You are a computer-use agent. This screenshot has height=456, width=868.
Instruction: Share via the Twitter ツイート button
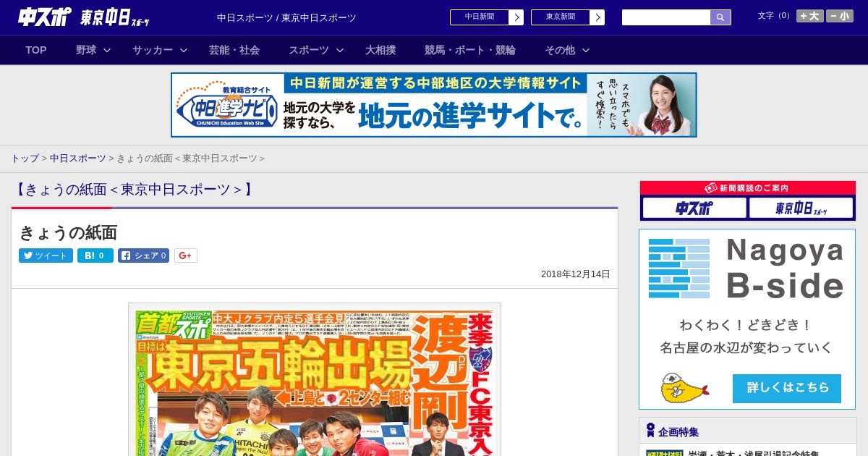(x=46, y=256)
